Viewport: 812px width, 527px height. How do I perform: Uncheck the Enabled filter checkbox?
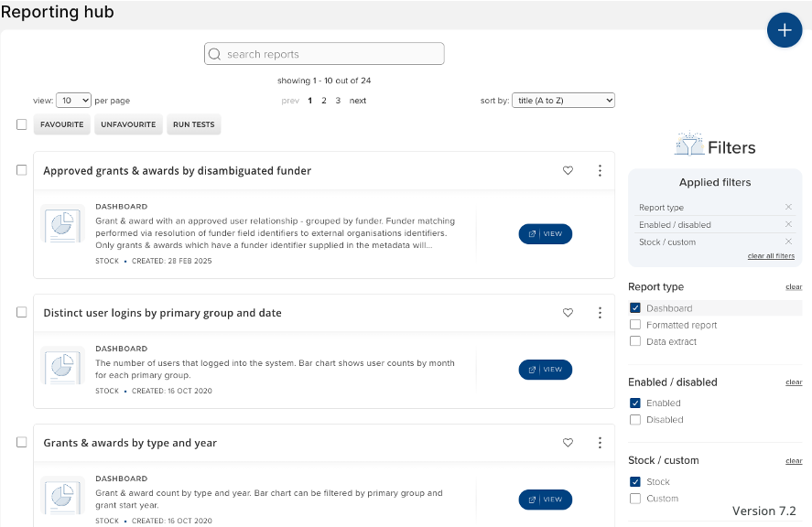(x=635, y=403)
